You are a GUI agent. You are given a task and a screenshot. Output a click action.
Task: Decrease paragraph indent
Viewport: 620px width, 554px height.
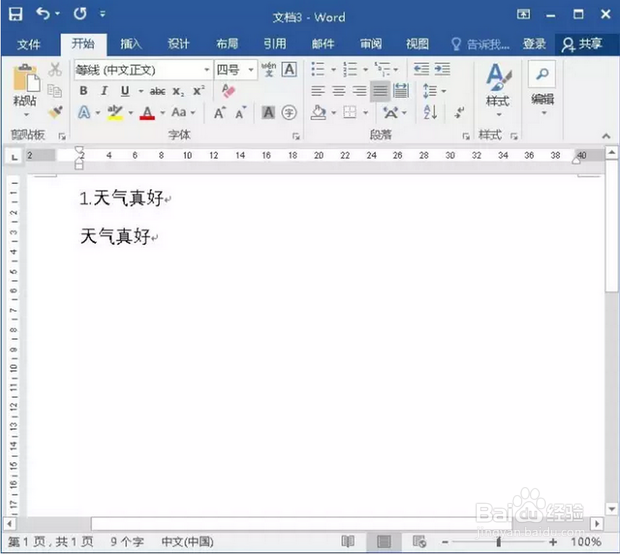421,69
